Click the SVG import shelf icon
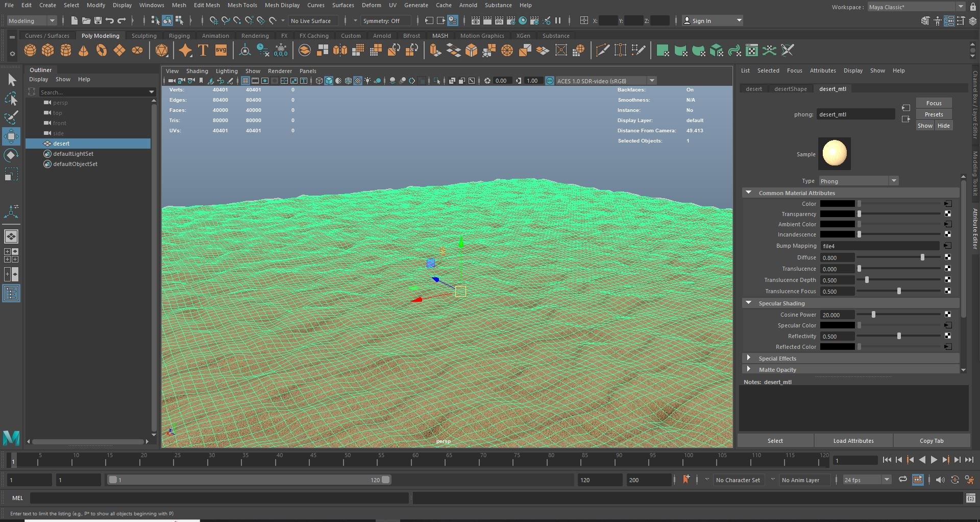The width and height of the screenshot is (980, 522). (x=221, y=50)
